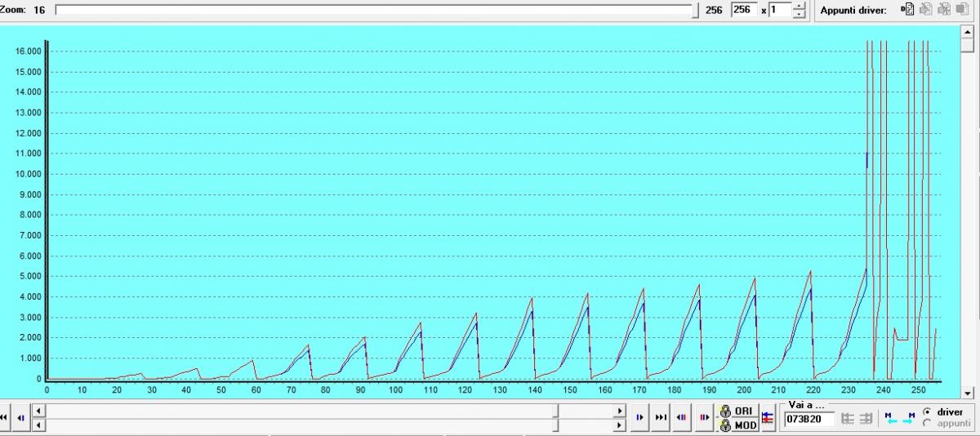
Task: Click the step backward arrow icon
Action: tap(21, 417)
